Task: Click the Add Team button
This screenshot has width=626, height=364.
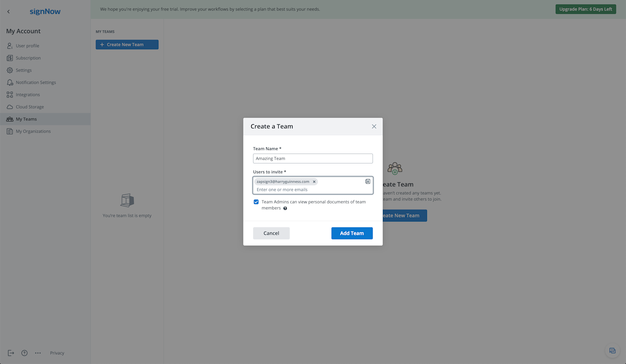Action: tap(352, 233)
